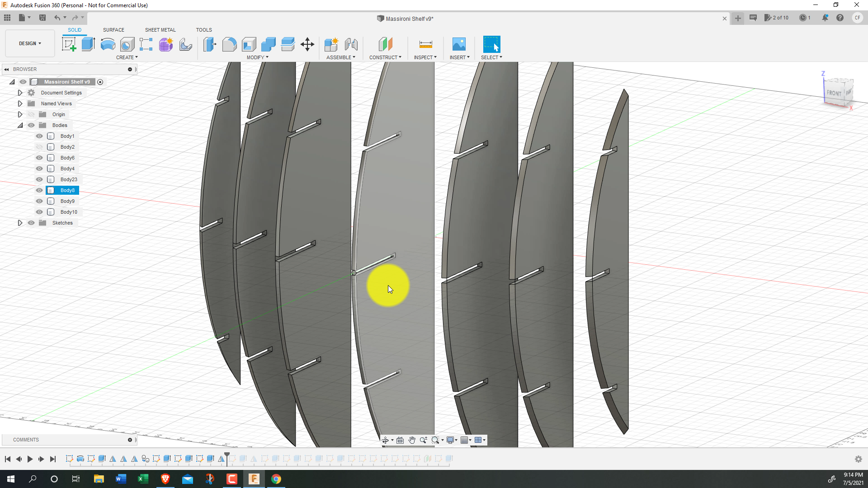Click the Joint tool icon
The image size is (868, 488).
click(351, 44)
